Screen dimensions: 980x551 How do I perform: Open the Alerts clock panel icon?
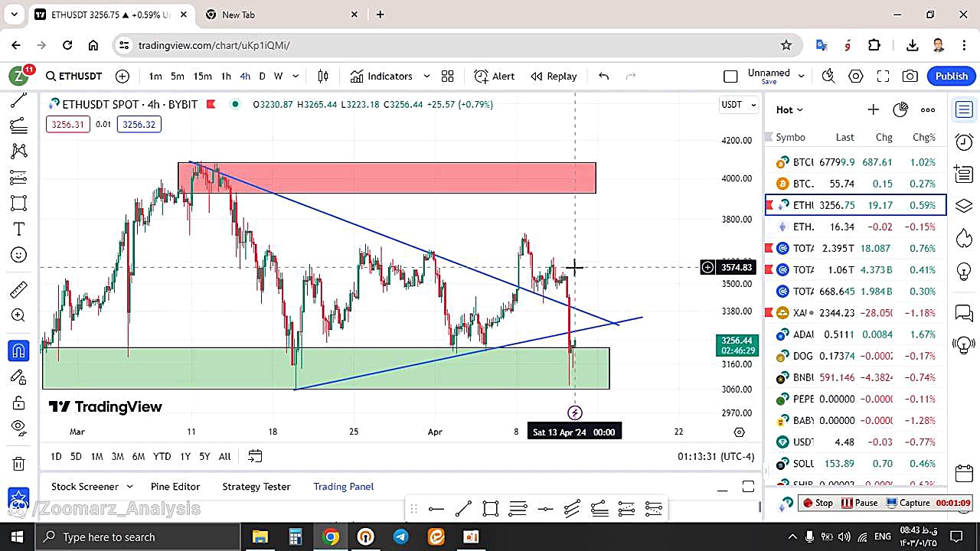point(964,142)
